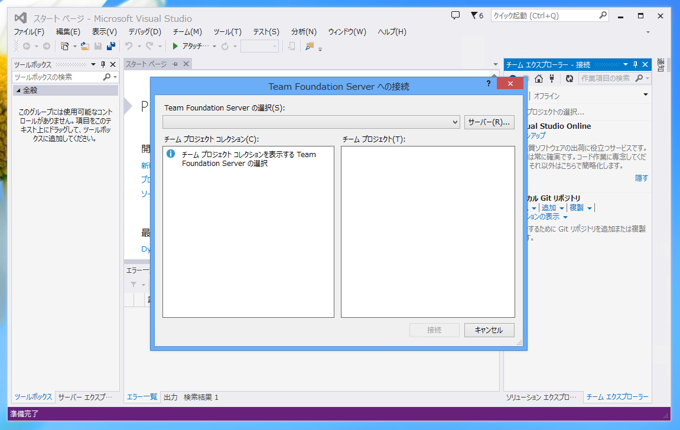Pin the Start Page tab

(x=175, y=64)
